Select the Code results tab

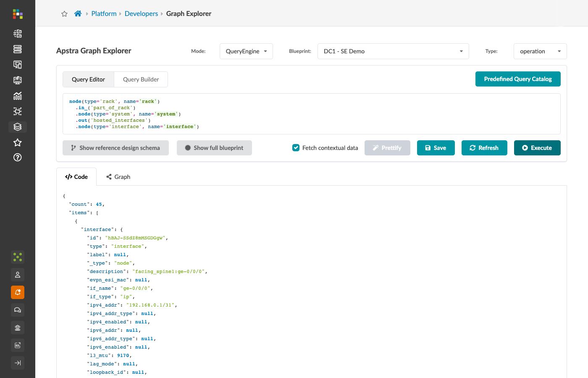coord(76,177)
